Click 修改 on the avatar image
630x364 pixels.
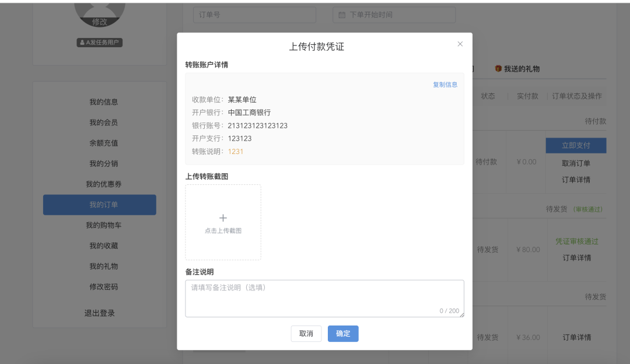click(100, 22)
